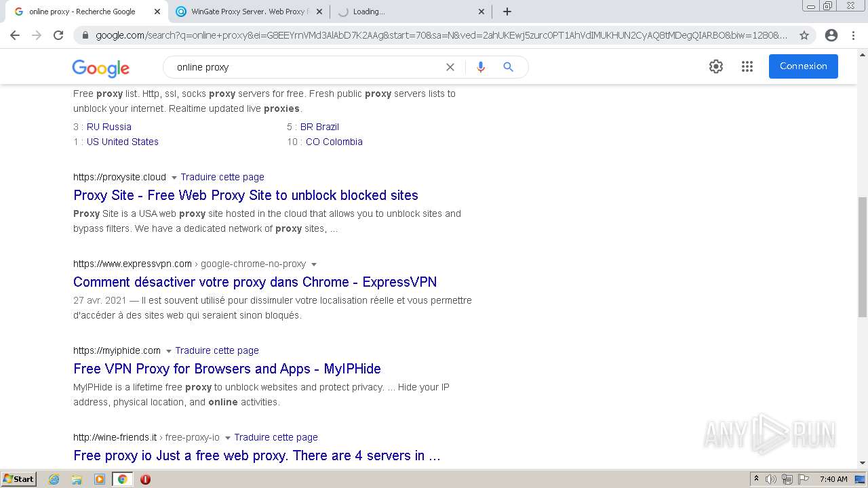
Task: Click Traduire cette page for myiphide.com
Action: click(217, 350)
